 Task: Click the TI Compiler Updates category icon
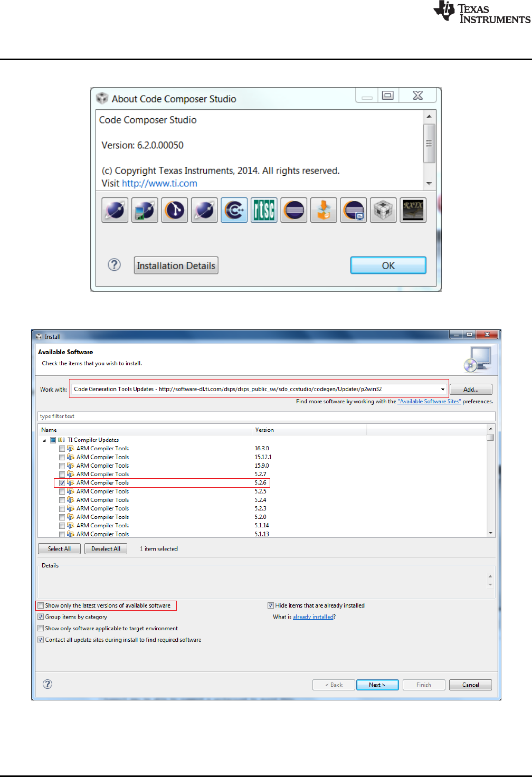coord(61,440)
